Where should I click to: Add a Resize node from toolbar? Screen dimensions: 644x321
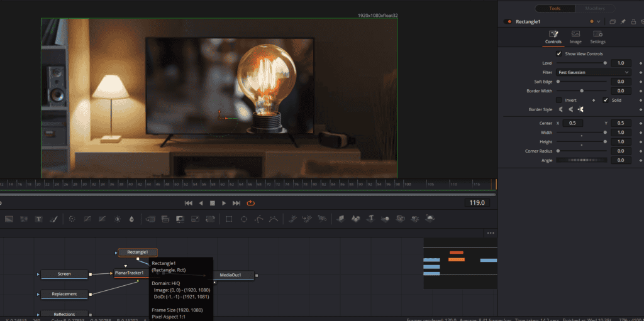point(195,219)
